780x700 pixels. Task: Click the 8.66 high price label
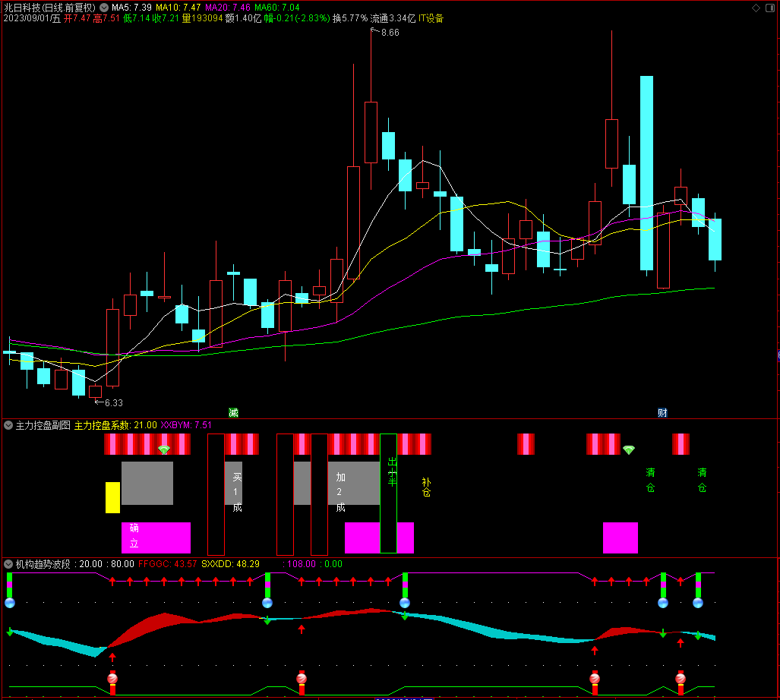point(390,33)
